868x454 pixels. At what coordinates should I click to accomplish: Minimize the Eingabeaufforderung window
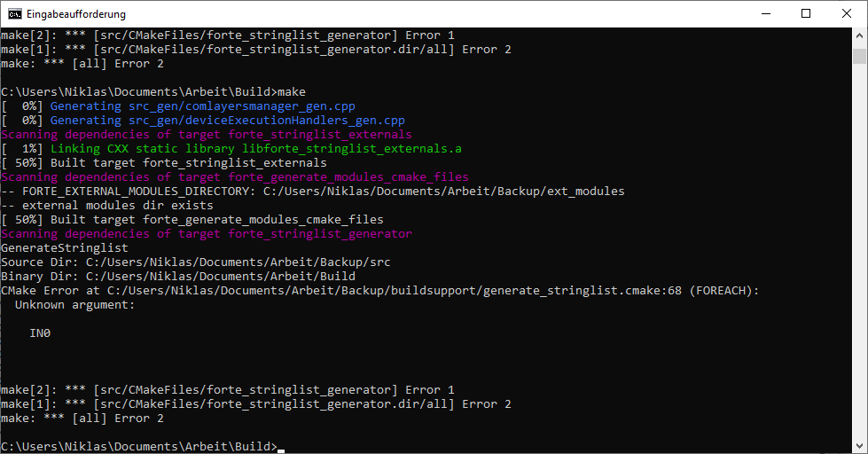pyautogui.click(x=766, y=14)
